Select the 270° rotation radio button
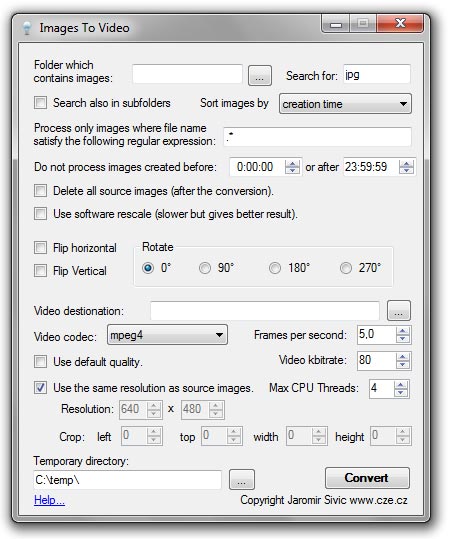This screenshot has width=452, height=539. pos(346,268)
